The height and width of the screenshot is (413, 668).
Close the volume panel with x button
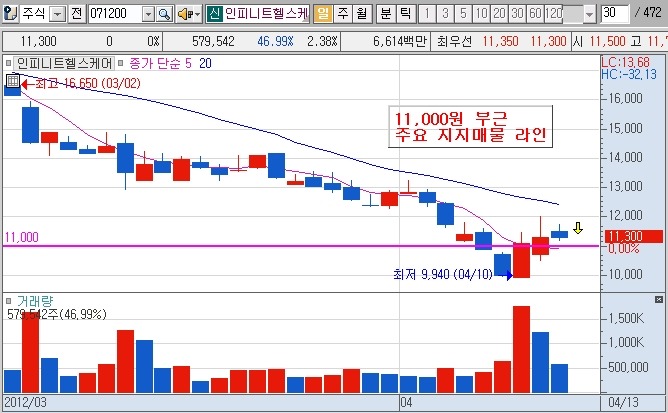[659, 300]
